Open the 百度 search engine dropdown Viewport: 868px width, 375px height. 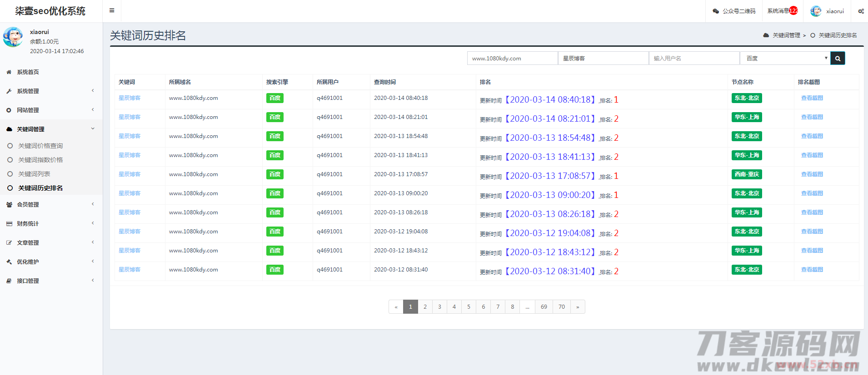point(785,58)
